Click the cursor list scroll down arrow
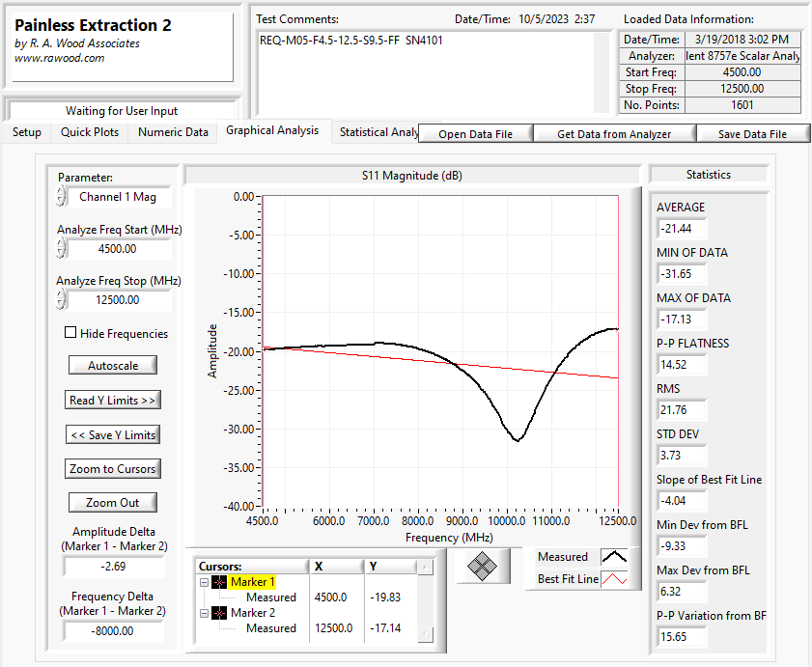This screenshot has height=667, width=812. tap(425, 634)
